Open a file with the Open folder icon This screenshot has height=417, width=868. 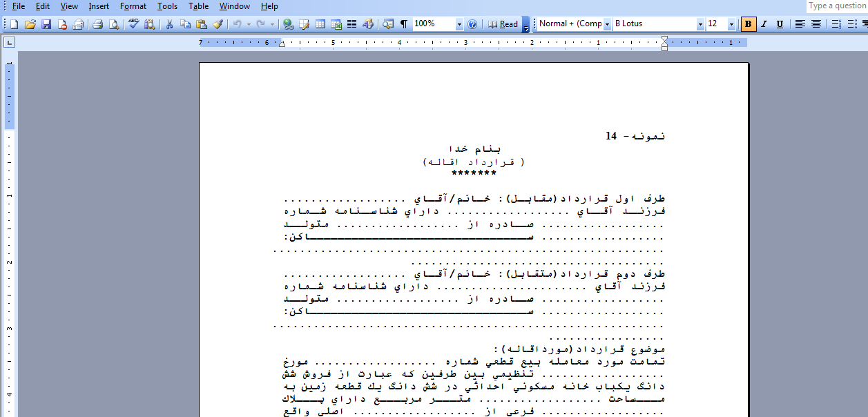[30, 24]
